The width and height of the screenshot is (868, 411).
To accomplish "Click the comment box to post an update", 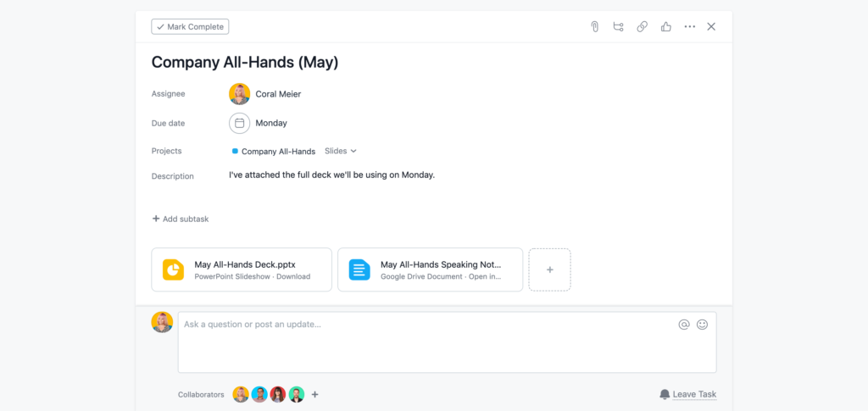I will (x=447, y=342).
